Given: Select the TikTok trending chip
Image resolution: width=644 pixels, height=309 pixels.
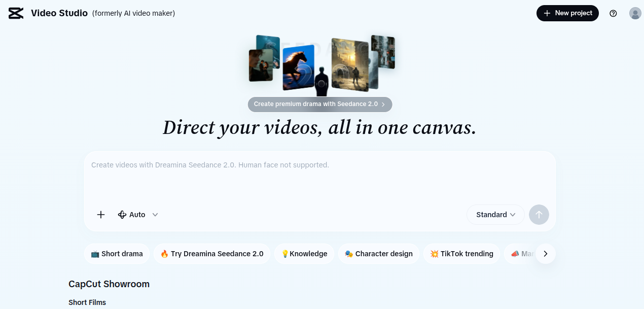Looking at the screenshot, I should click(462, 254).
